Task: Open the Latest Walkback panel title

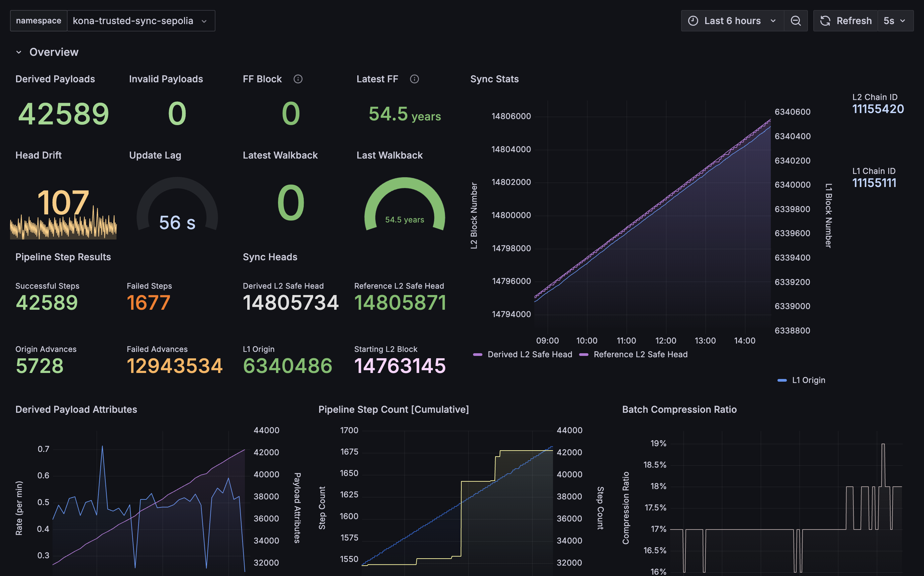Action: tap(280, 155)
